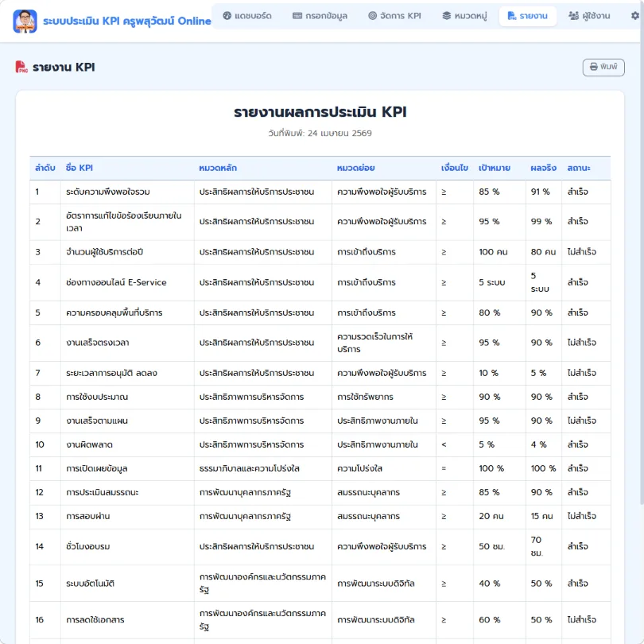Click the target icon for จัดการ KPI

(372, 16)
